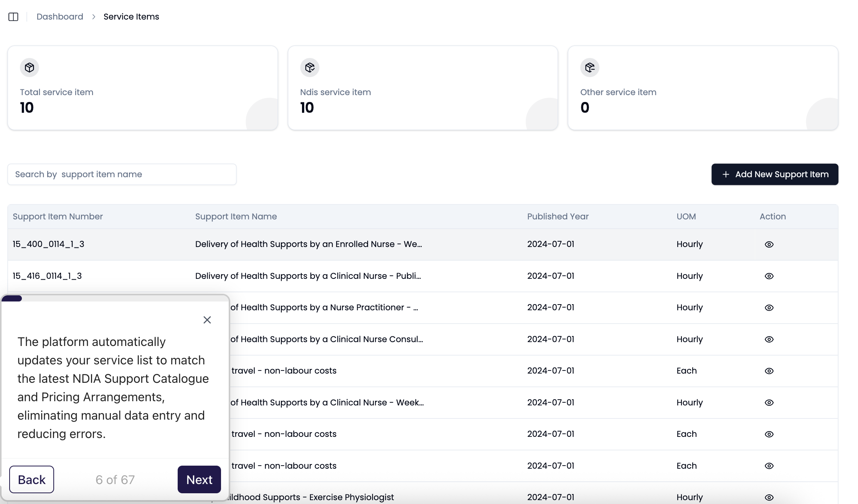858x504 pixels.
Task: Select the Service Items breadcrumb
Action: (131, 17)
